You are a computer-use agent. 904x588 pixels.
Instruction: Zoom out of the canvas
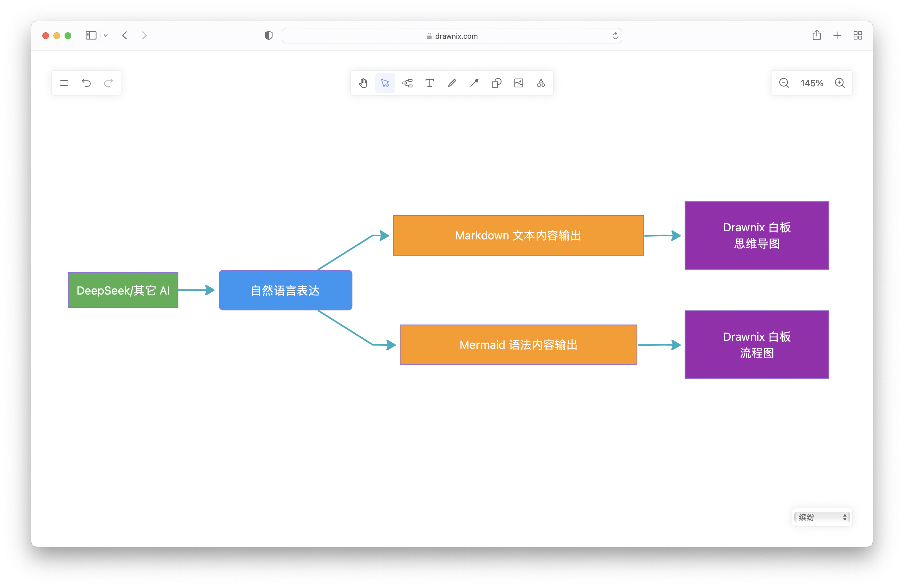[784, 83]
